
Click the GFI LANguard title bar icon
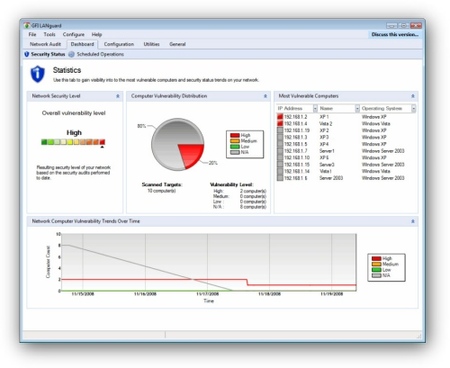[27, 25]
